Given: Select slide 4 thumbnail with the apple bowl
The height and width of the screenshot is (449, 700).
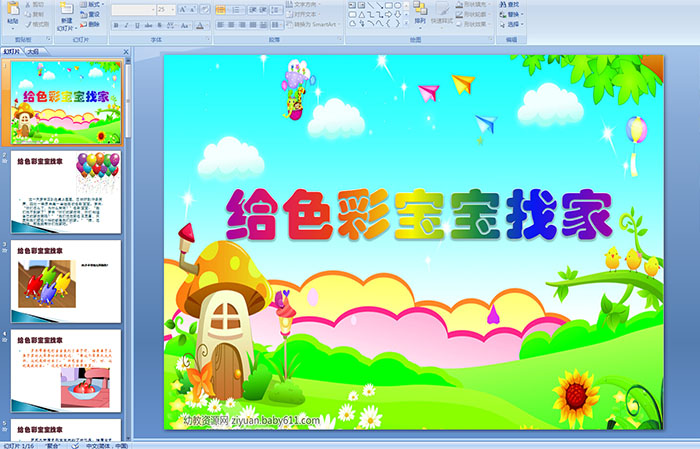Looking at the screenshot, I should tap(66, 371).
